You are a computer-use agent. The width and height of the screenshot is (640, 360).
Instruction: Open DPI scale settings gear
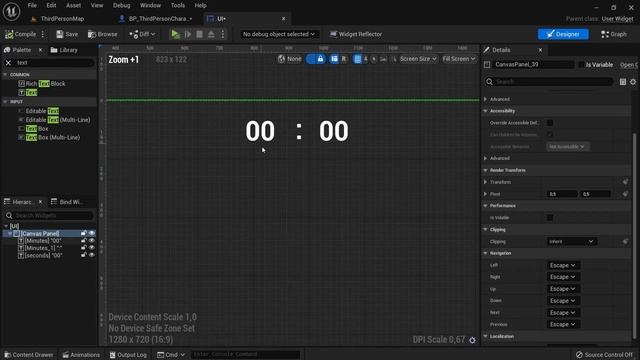pos(472,340)
